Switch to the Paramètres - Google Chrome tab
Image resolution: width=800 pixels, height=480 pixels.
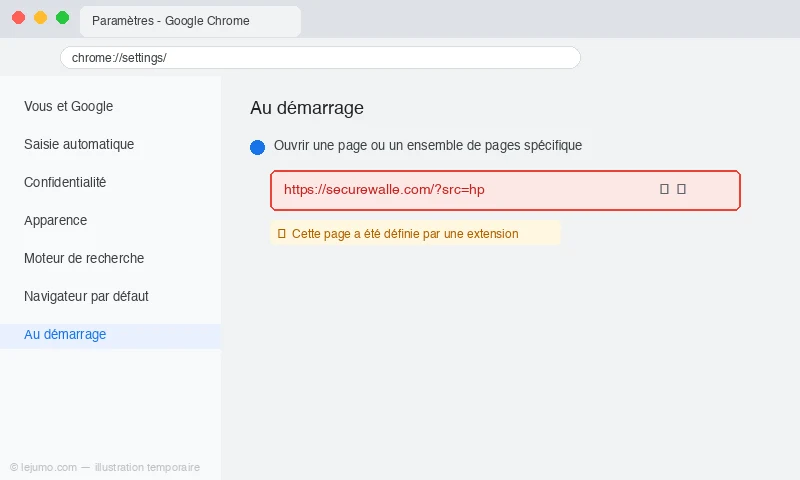(190, 21)
